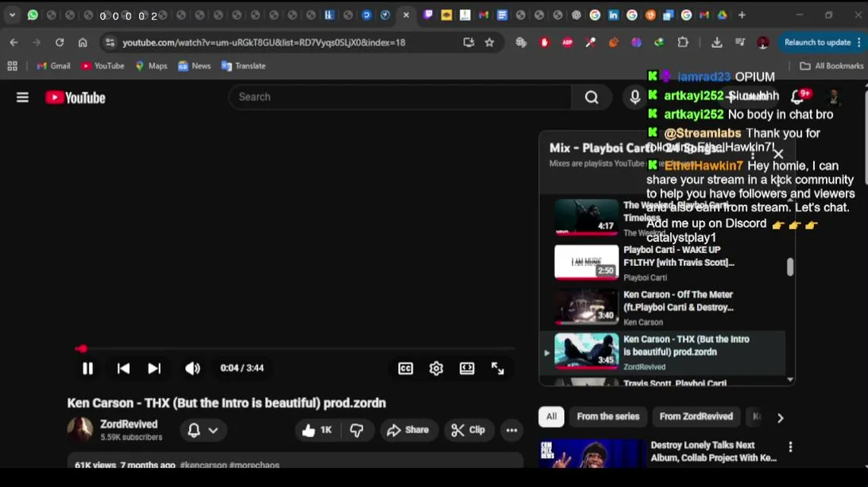Open the YouTube hamburger guide menu
This screenshot has height=487, width=868.
(x=22, y=97)
